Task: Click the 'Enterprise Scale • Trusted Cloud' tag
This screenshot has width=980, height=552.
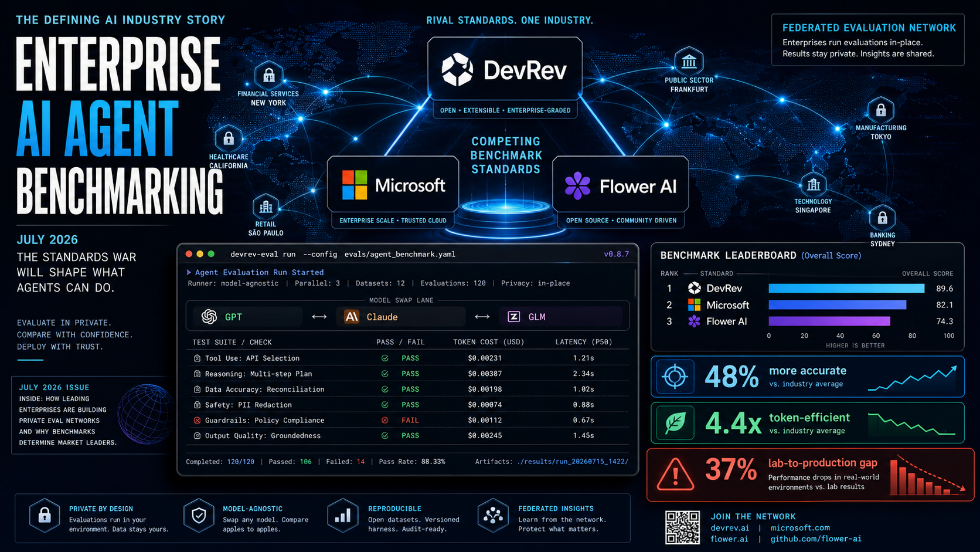Action: pyautogui.click(x=393, y=221)
